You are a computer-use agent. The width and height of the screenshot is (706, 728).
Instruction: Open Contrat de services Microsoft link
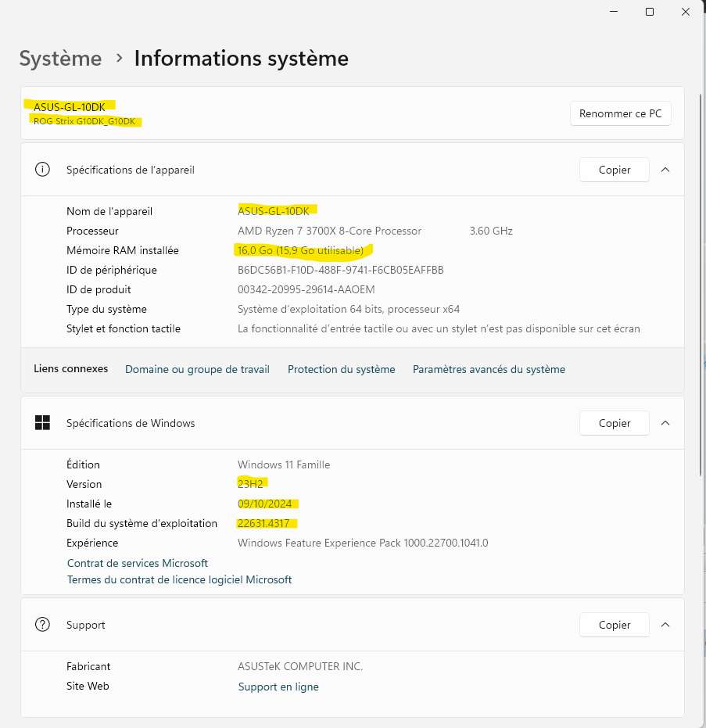(x=138, y=563)
